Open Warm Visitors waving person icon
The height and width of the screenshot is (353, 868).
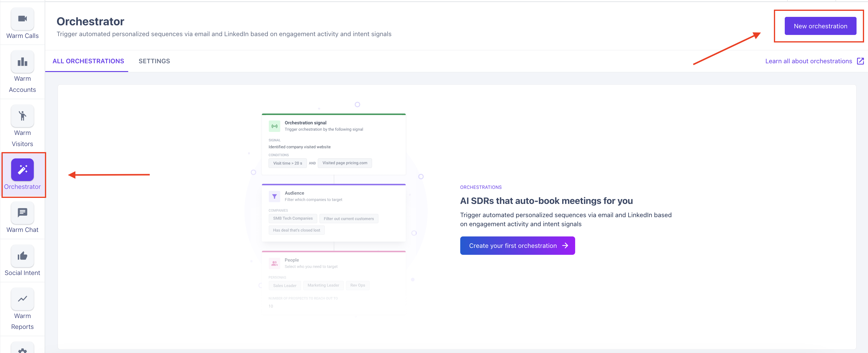[x=22, y=116]
